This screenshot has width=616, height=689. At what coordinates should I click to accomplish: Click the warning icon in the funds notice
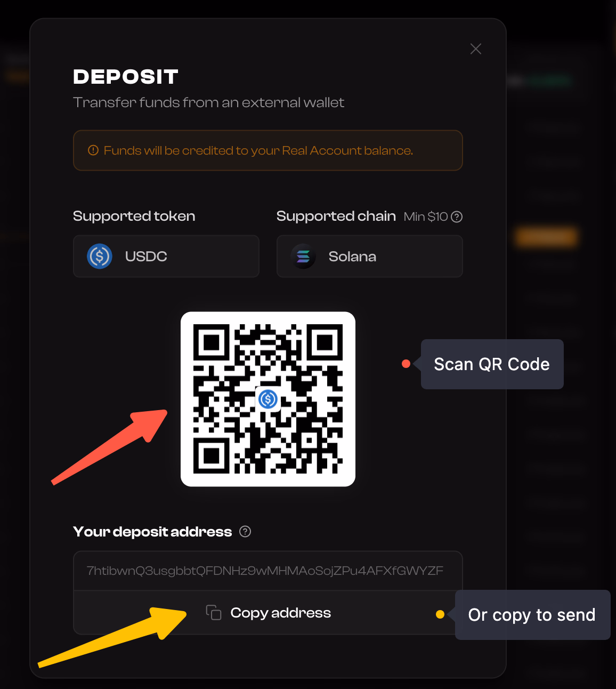(x=93, y=150)
